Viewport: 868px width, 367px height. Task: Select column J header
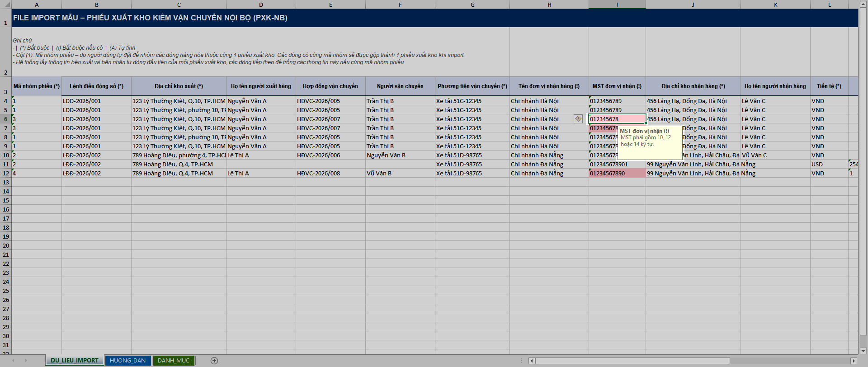point(693,5)
